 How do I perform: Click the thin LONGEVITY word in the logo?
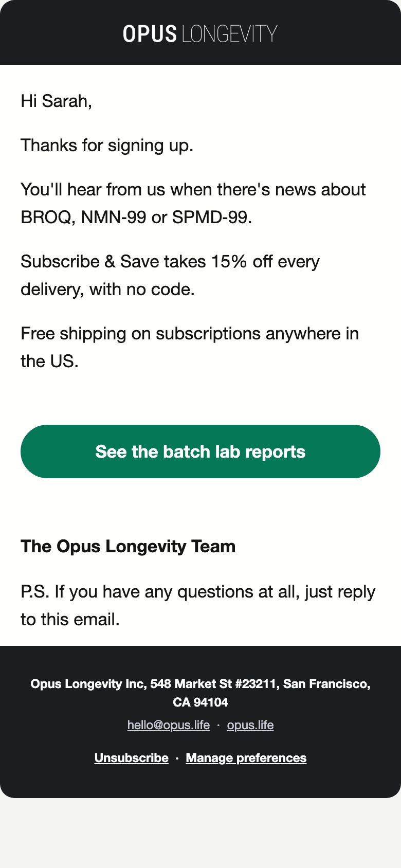230,34
